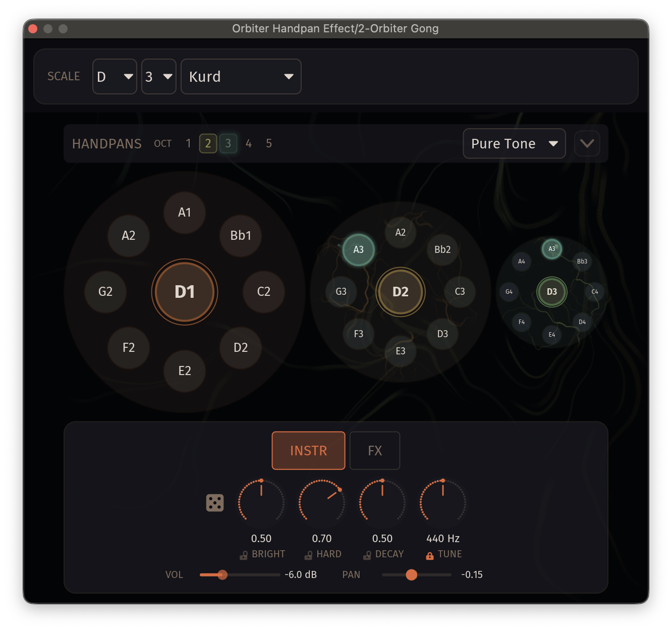The height and width of the screenshot is (631, 672).
Task: Strike the highlighted A3 pad on small handpan
Action: [x=552, y=249]
